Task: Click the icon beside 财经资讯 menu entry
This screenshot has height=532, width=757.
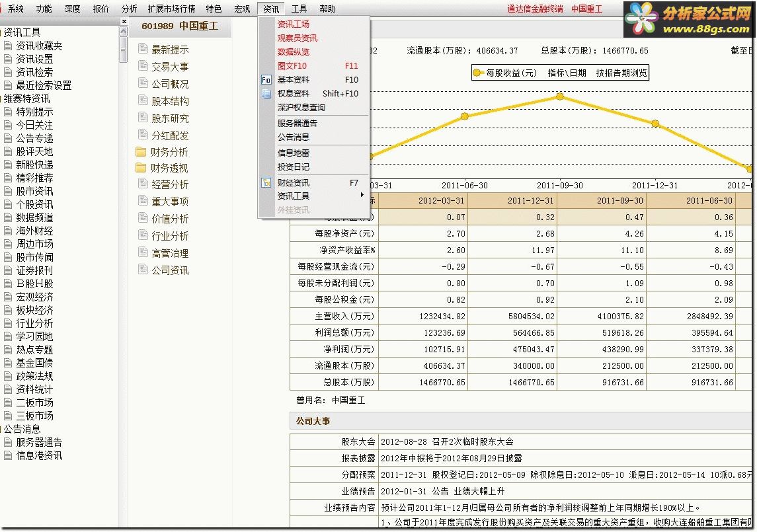Action: (266, 183)
